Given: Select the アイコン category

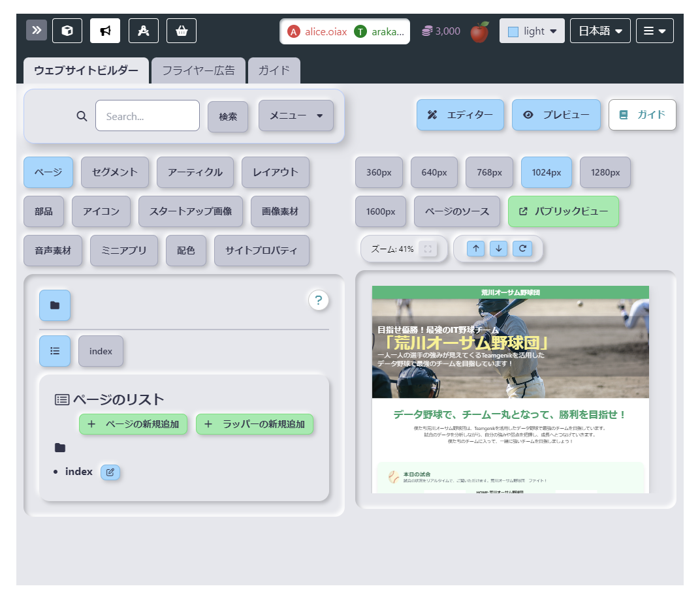Looking at the screenshot, I should (101, 211).
